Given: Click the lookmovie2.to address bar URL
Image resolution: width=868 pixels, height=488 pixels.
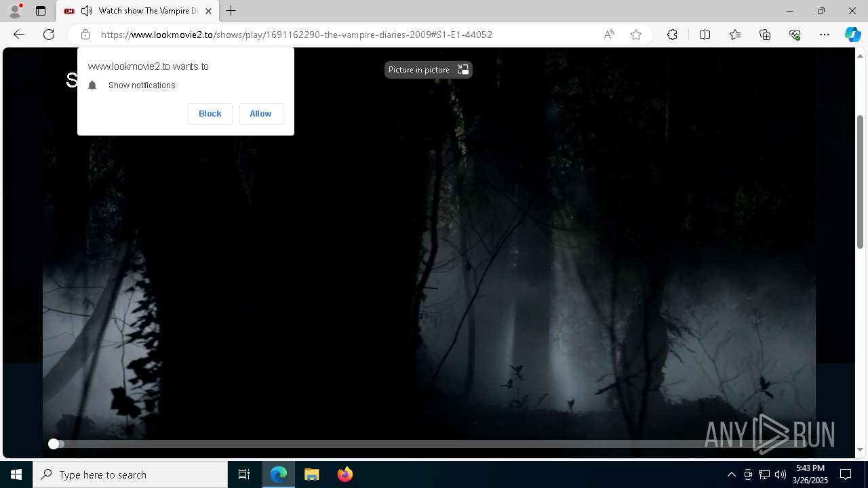Looking at the screenshot, I should click(x=296, y=35).
